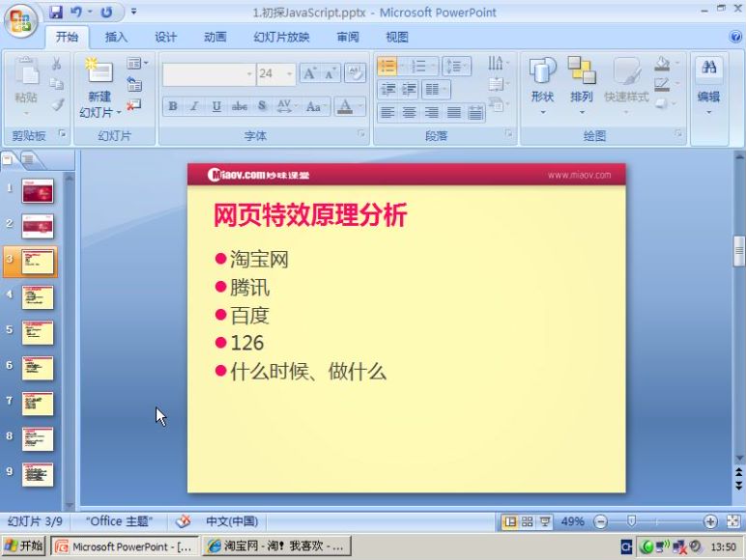Switch to Normal view in status bar
This screenshot has width=746, height=560.
(509, 521)
